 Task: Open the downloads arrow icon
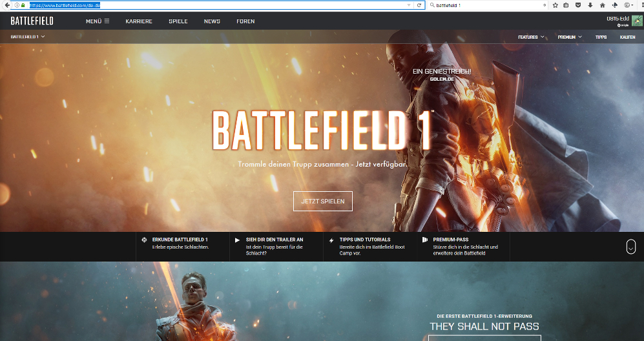[590, 5]
